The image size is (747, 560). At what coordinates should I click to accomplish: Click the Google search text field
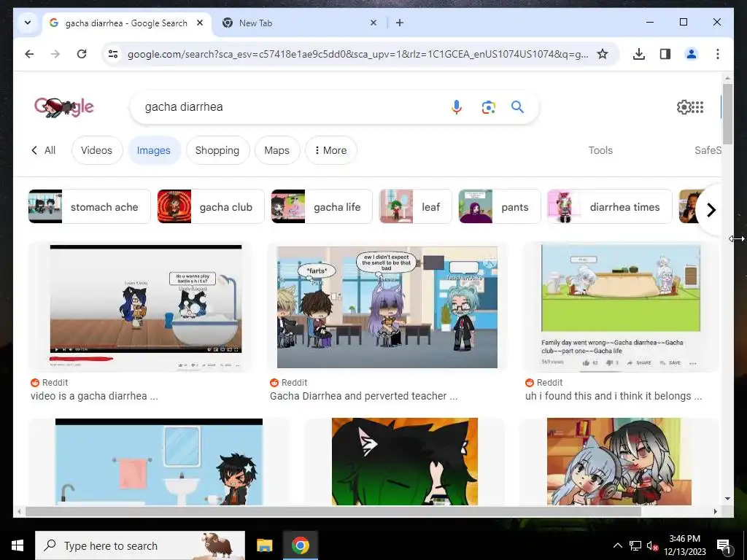[x=290, y=107]
